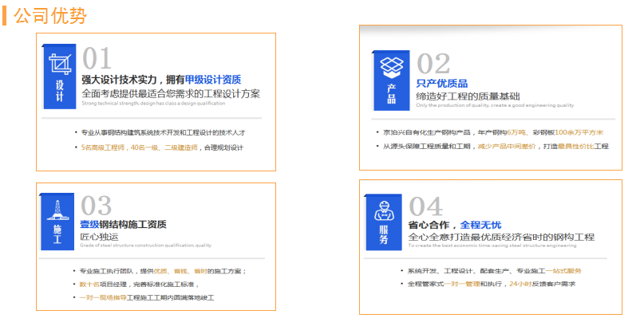Click the design crop icon in card 01
Screen dimensions: 644x322
click(x=60, y=64)
